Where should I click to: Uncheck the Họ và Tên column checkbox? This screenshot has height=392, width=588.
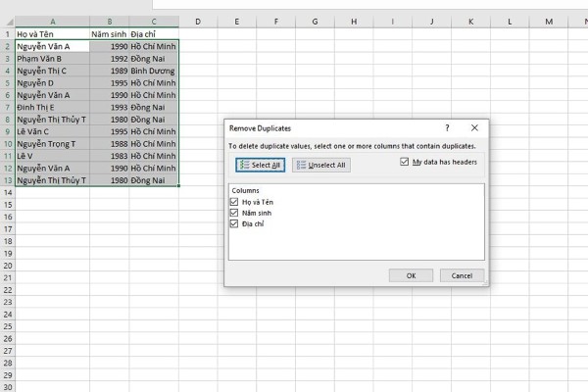point(234,202)
